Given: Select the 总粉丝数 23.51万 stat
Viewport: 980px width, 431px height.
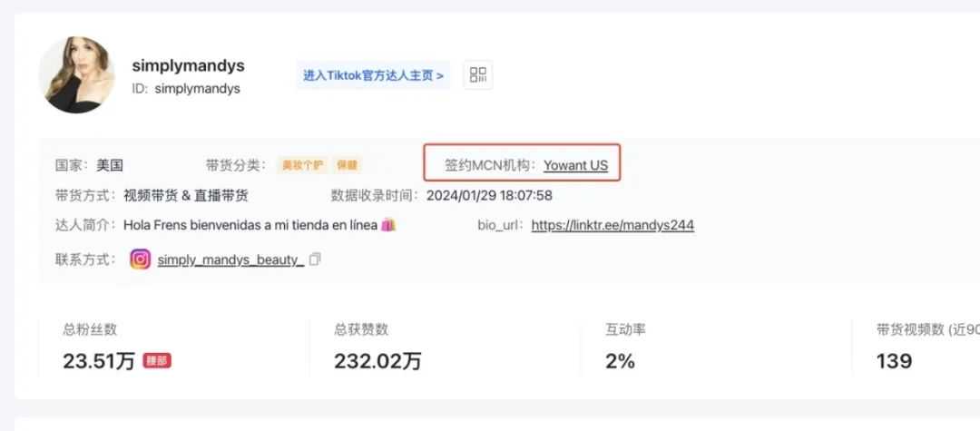Looking at the screenshot, I should tap(173, 348).
